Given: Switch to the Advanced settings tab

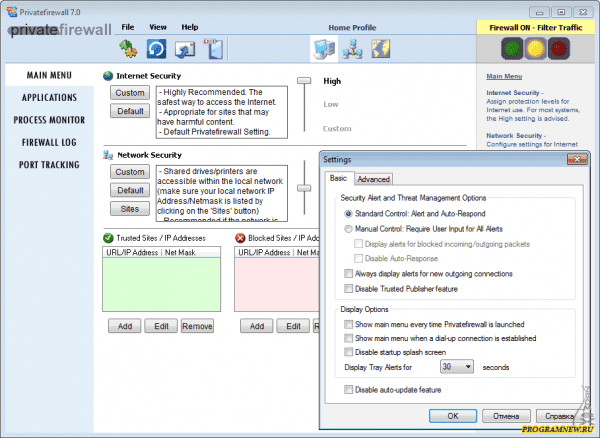Looking at the screenshot, I should (x=373, y=179).
